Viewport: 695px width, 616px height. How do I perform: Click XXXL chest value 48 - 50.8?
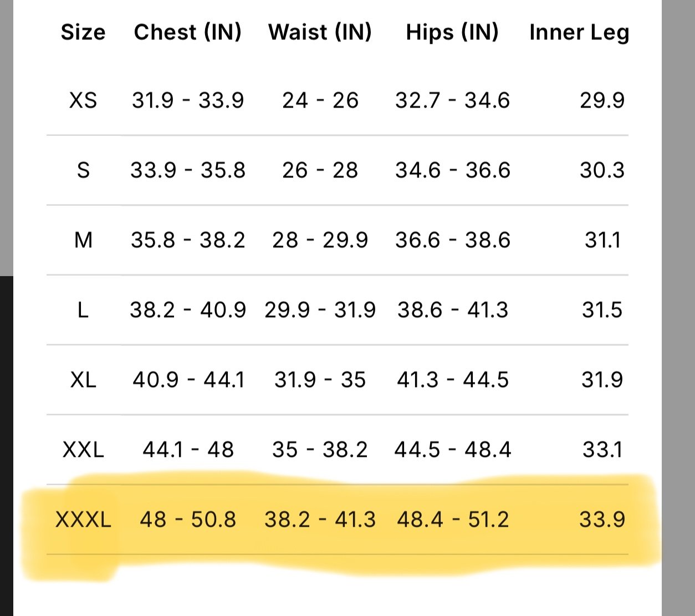coord(188,520)
